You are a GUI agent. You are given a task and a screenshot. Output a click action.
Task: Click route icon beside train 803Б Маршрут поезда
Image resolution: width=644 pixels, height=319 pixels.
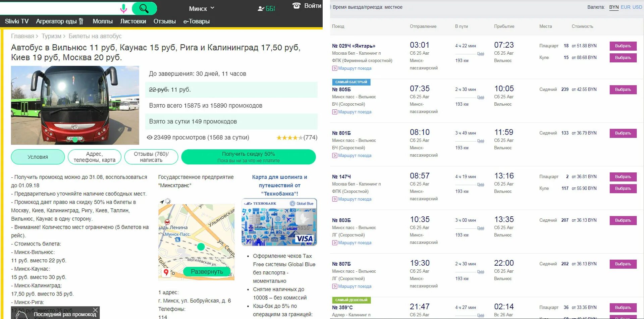(334, 243)
